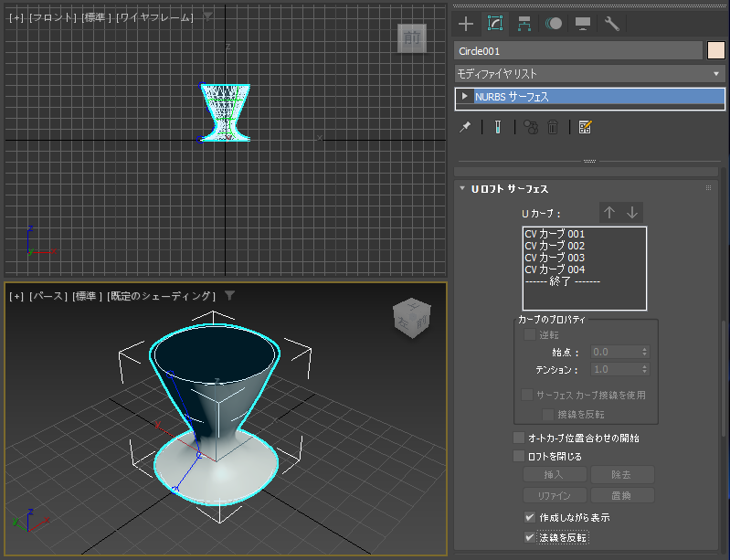730x560 pixels.
Task: Open the [パース] view menu
Action: pyautogui.click(x=48, y=296)
